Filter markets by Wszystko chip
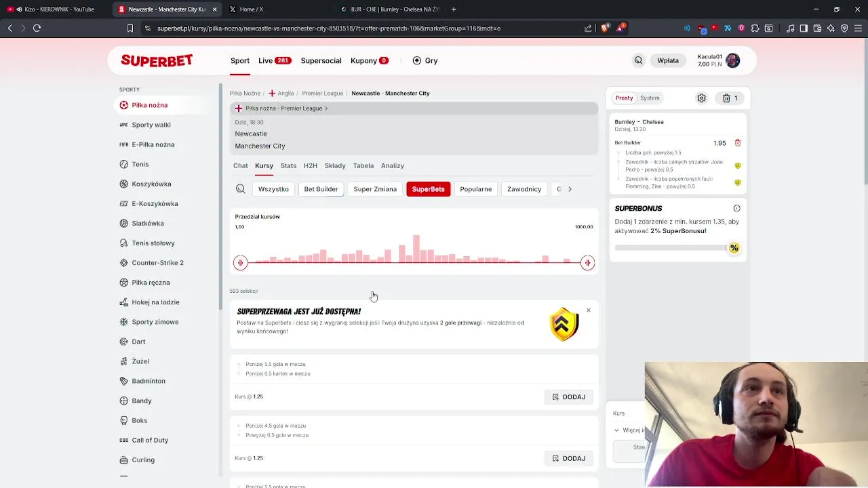This screenshot has height=488, width=868. tap(273, 189)
